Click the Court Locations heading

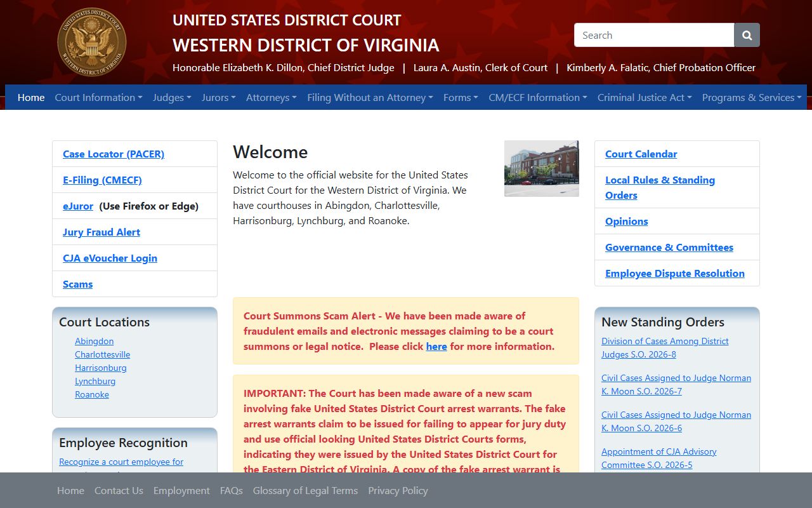coord(104,322)
